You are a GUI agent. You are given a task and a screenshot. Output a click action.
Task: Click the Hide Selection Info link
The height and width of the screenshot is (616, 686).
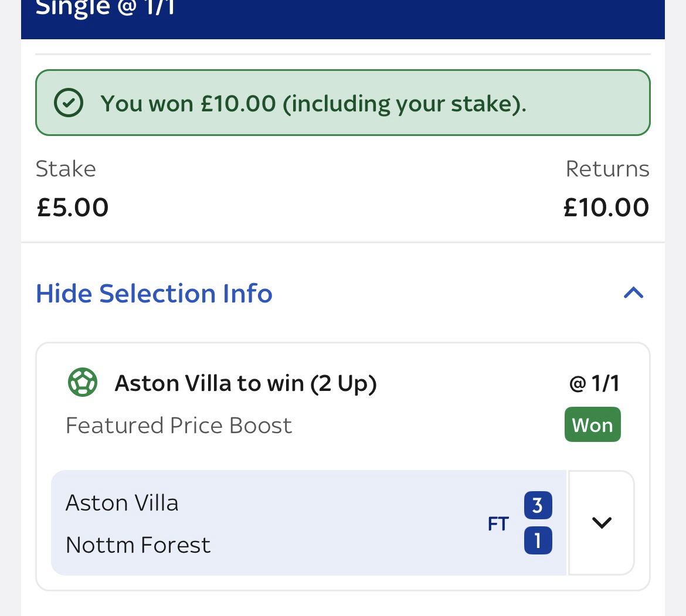pos(154,293)
